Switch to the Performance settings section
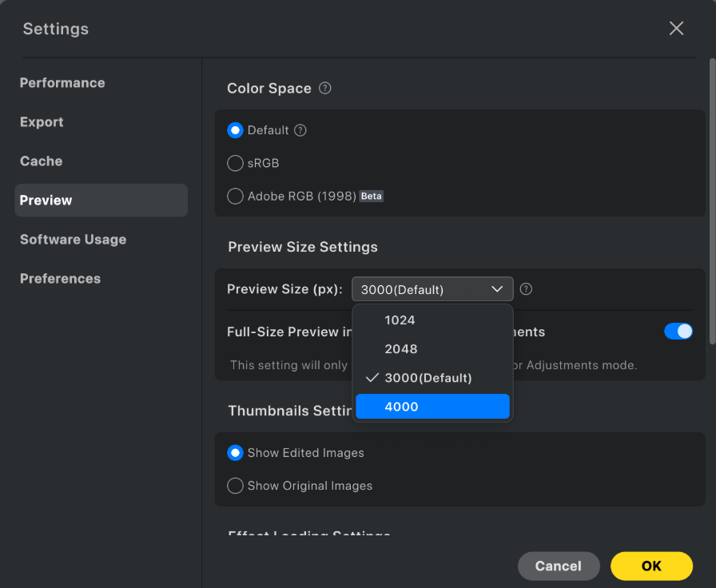This screenshot has width=716, height=588. point(62,82)
